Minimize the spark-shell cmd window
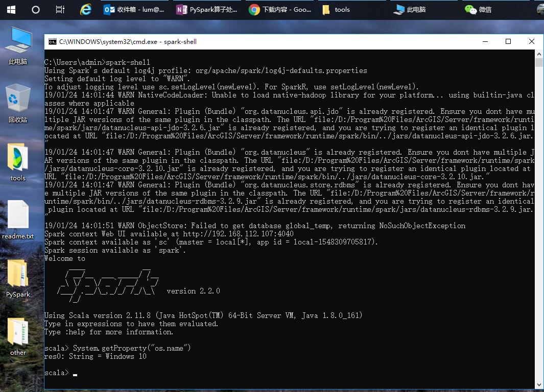544x392 pixels. point(485,41)
